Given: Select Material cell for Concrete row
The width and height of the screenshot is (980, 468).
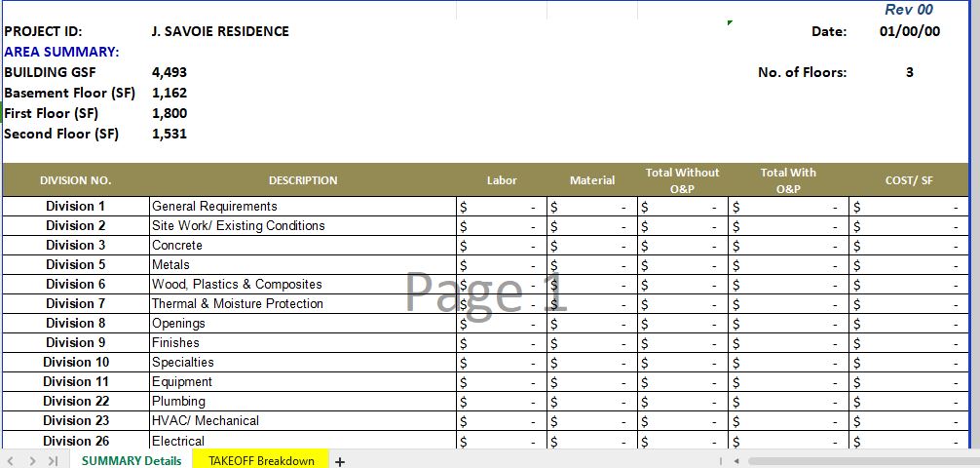Looking at the screenshot, I should (592, 246).
